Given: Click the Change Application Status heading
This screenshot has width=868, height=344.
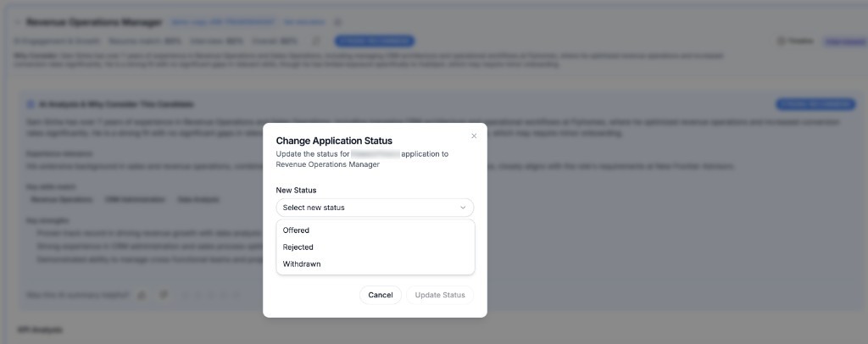Looking at the screenshot, I should [334, 141].
